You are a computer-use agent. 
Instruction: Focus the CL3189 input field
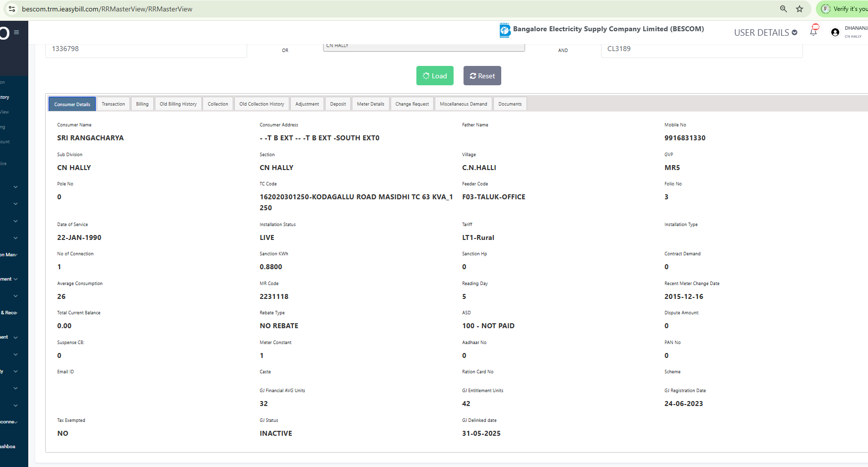point(701,49)
